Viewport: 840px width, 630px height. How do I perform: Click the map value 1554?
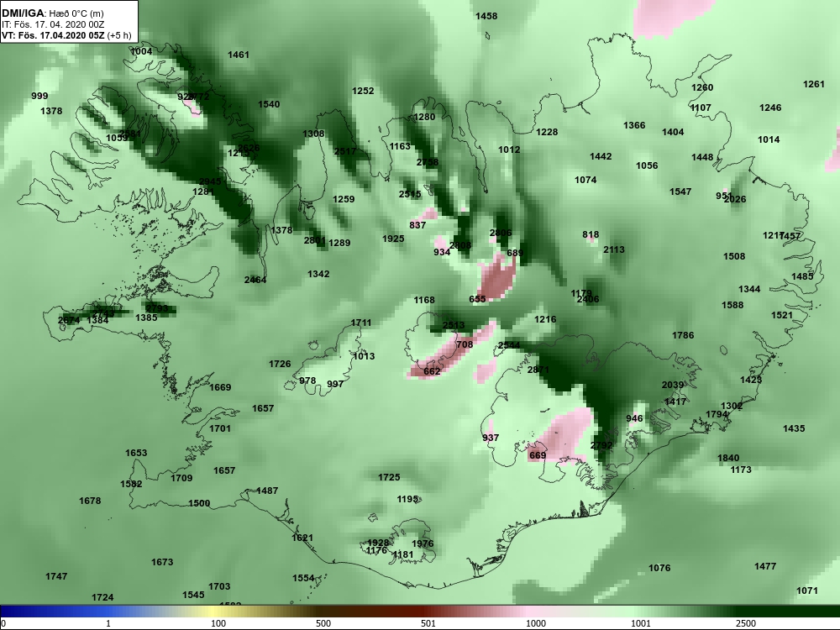tap(303, 579)
